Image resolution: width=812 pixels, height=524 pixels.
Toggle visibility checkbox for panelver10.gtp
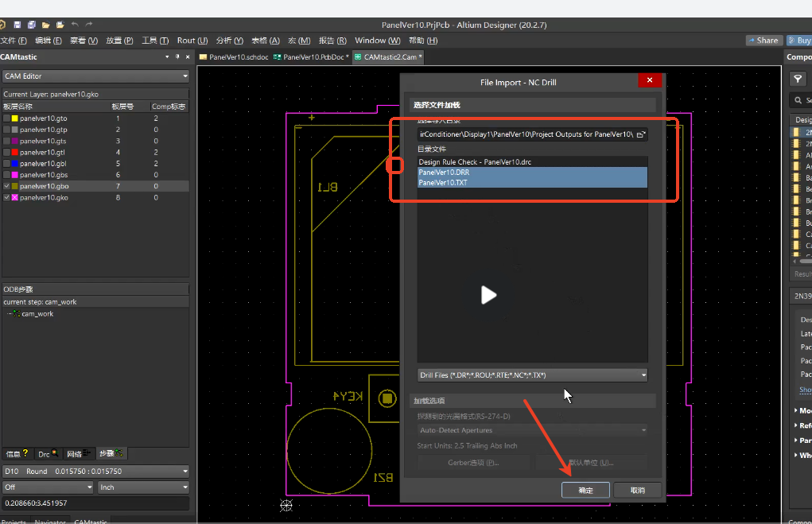(x=6, y=130)
